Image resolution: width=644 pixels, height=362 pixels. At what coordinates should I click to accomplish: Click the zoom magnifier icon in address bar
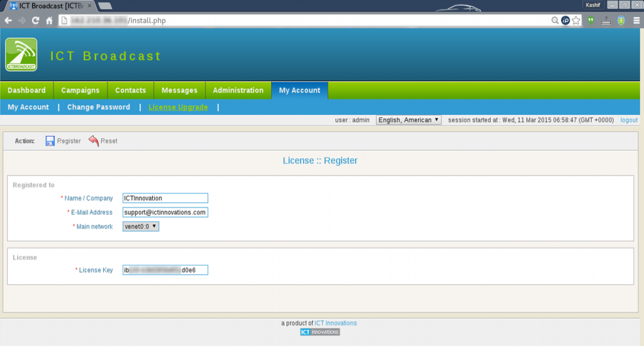pos(555,21)
